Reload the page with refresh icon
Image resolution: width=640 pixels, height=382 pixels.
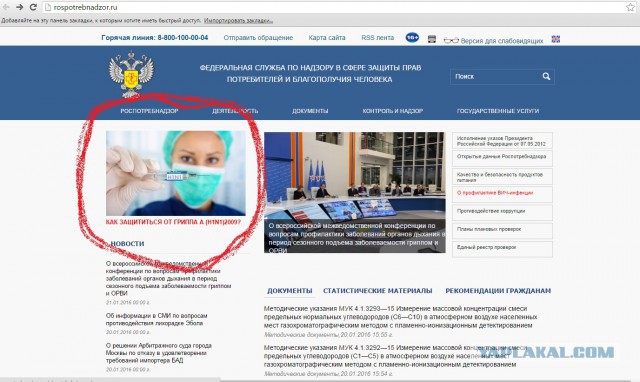(33, 7)
